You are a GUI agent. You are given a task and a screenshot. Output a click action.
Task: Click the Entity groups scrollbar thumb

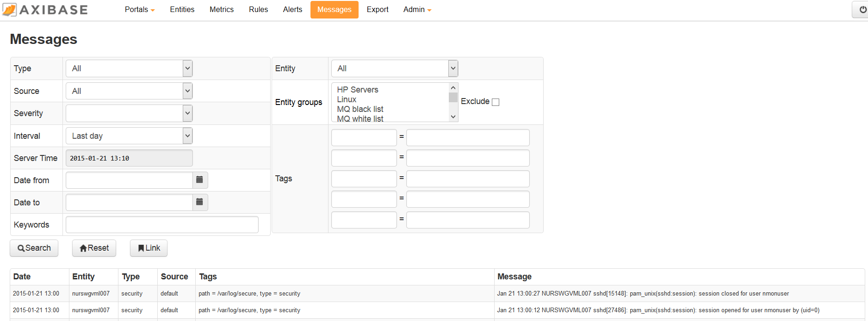coord(453,97)
